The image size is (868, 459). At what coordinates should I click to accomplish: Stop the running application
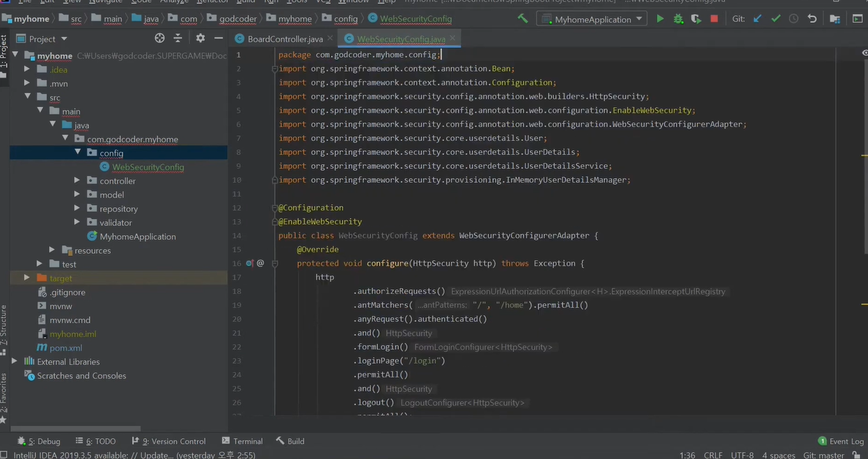coord(714,19)
